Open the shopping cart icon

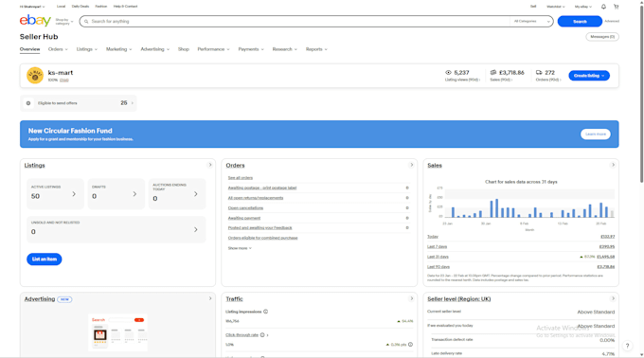click(x=617, y=7)
